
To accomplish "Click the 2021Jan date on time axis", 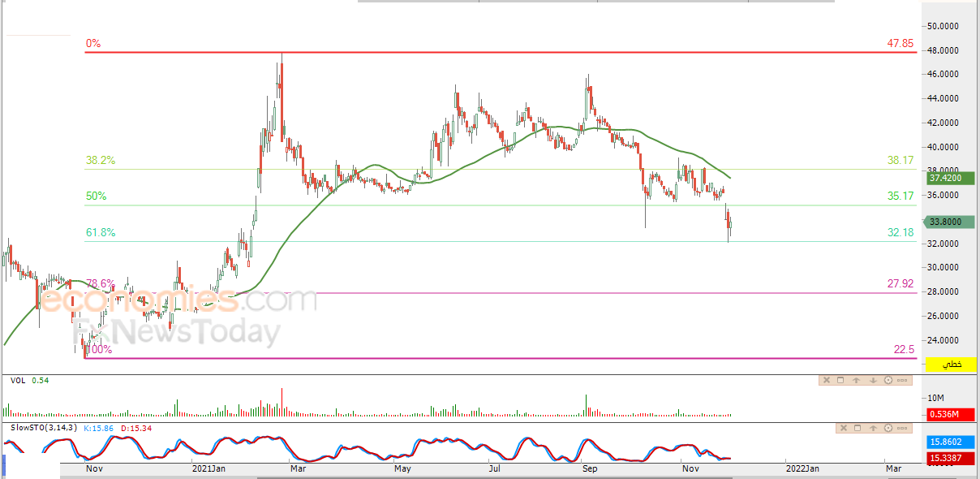I will 209,468.
